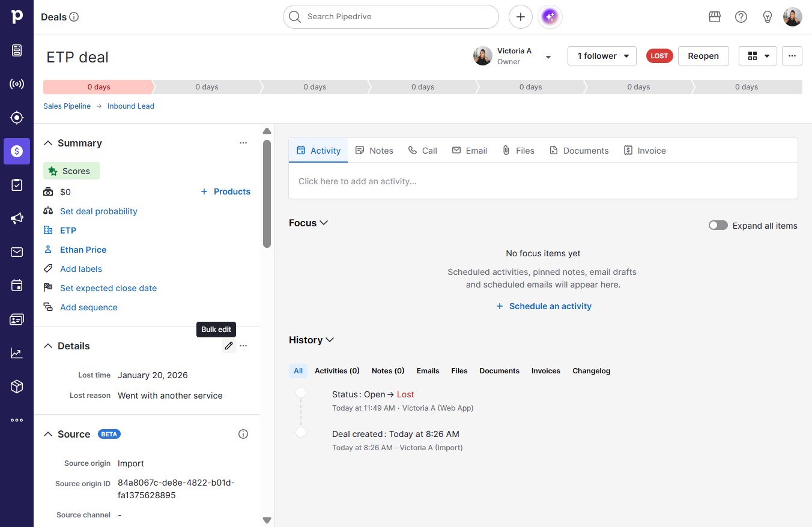Click the Details section ellipsis menu
Image resolution: width=812 pixels, height=527 pixels.
(243, 346)
